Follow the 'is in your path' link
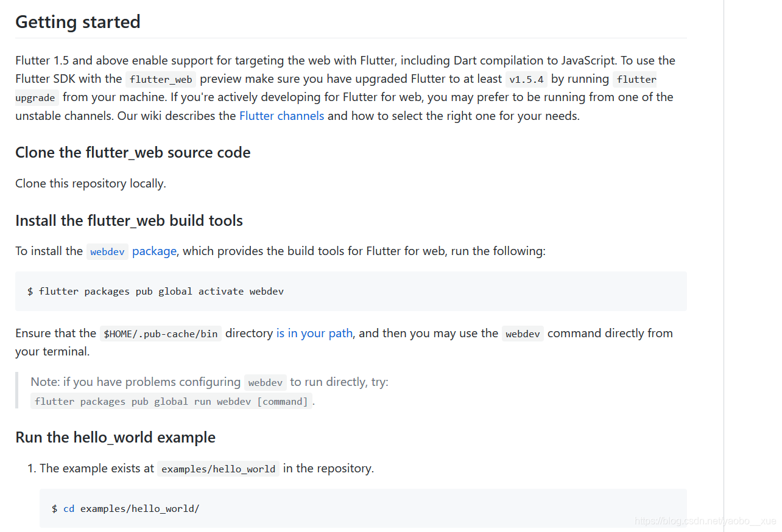 point(314,333)
